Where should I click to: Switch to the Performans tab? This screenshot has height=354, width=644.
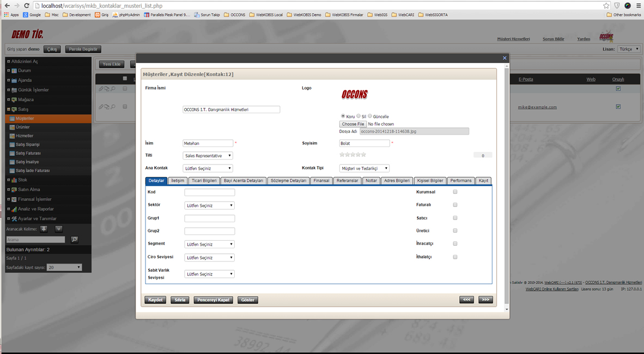pyautogui.click(x=461, y=181)
